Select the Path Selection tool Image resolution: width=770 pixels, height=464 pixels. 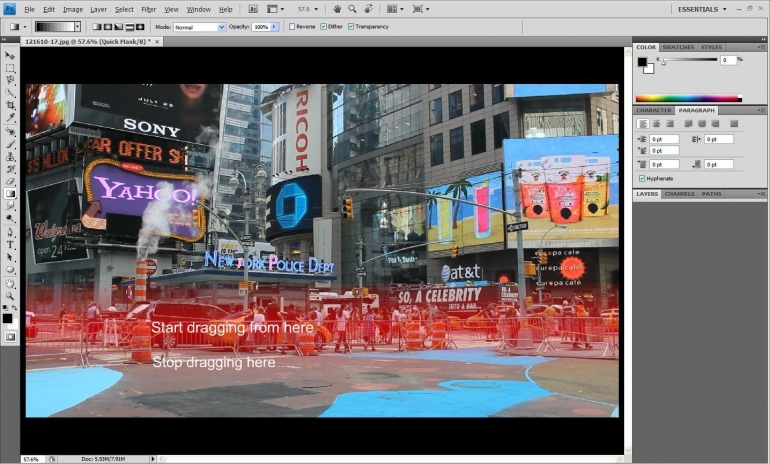(x=10, y=257)
